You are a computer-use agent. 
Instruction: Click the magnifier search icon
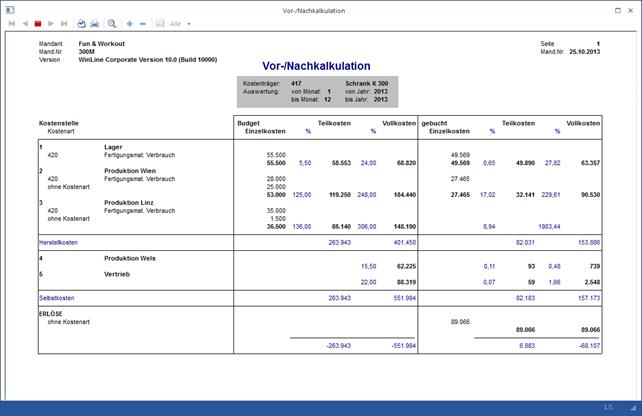[113, 23]
